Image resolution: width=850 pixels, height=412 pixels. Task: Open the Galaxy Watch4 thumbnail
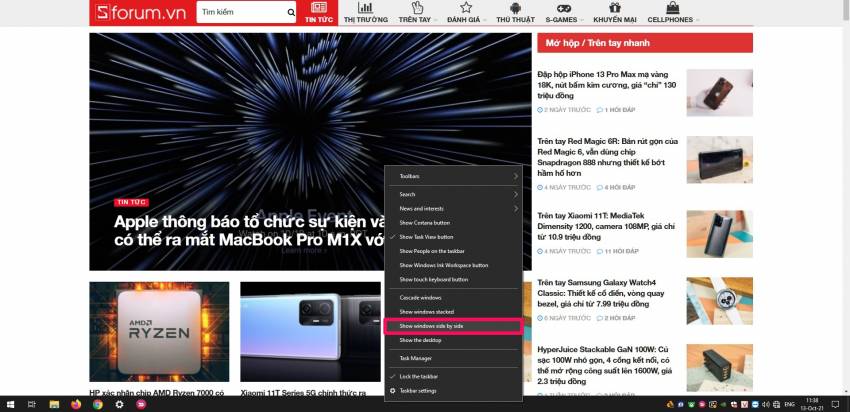click(719, 301)
